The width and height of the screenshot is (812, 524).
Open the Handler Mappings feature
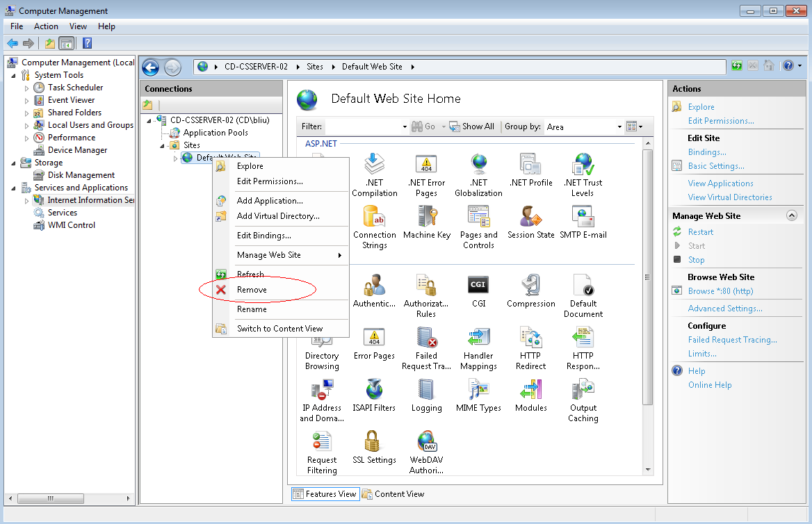click(x=478, y=348)
